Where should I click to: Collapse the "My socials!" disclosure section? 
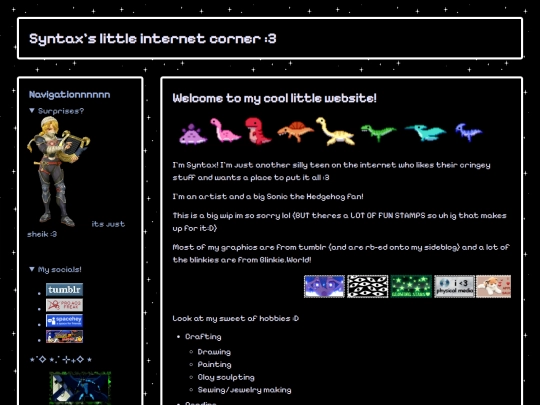tap(56, 269)
